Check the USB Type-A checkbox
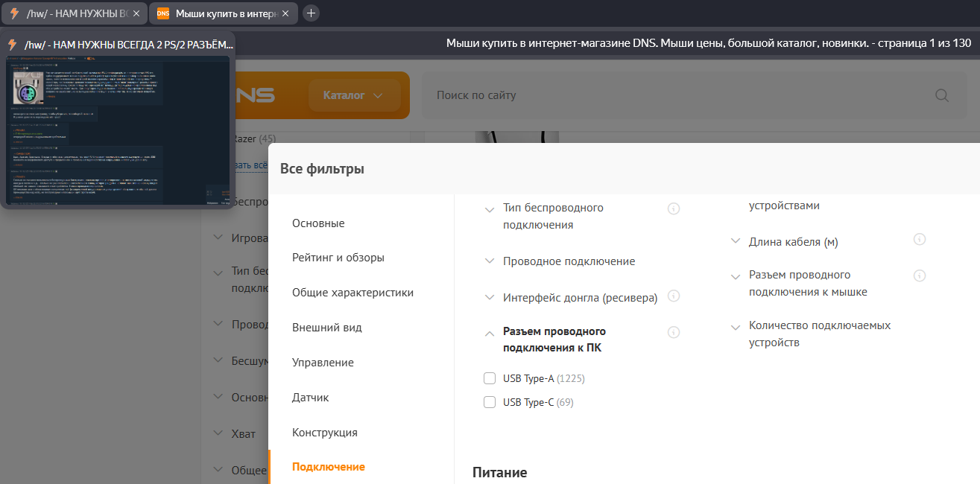The image size is (980, 484). [x=490, y=378]
